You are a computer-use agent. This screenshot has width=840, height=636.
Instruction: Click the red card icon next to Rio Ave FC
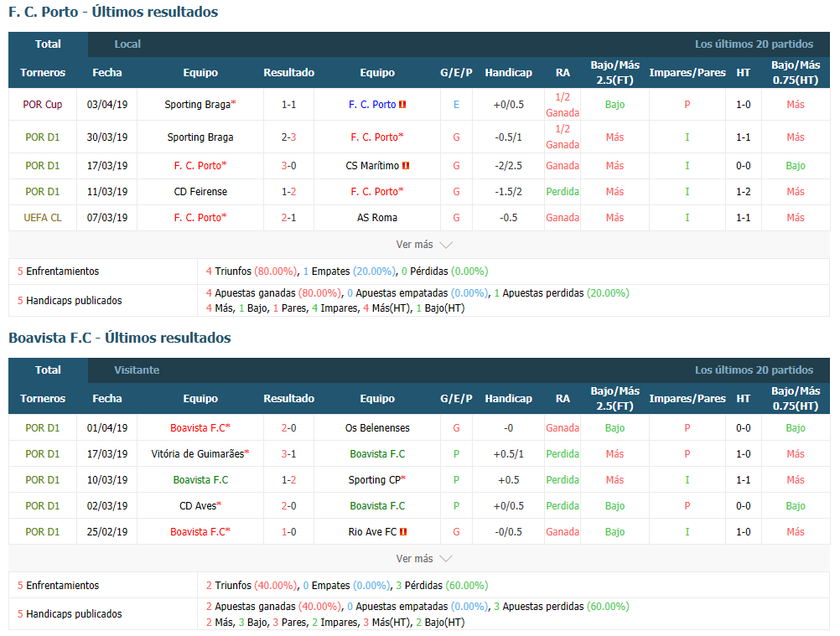click(403, 532)
